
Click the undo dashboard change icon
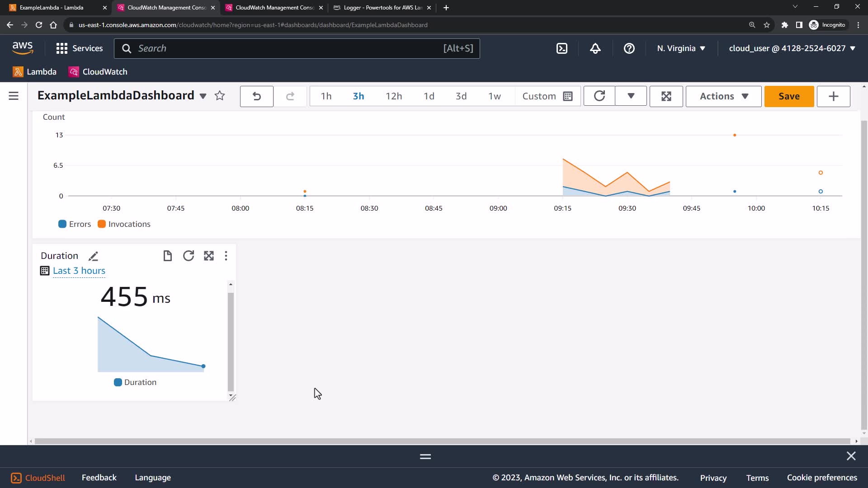tap(256, 96)
